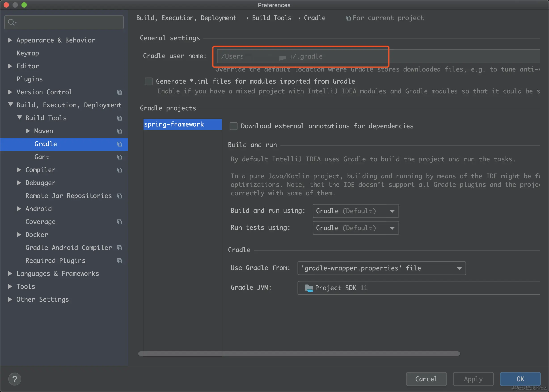
Task: Click the horizontal scrollbar at panel bottom
Action: click(299, 354)
